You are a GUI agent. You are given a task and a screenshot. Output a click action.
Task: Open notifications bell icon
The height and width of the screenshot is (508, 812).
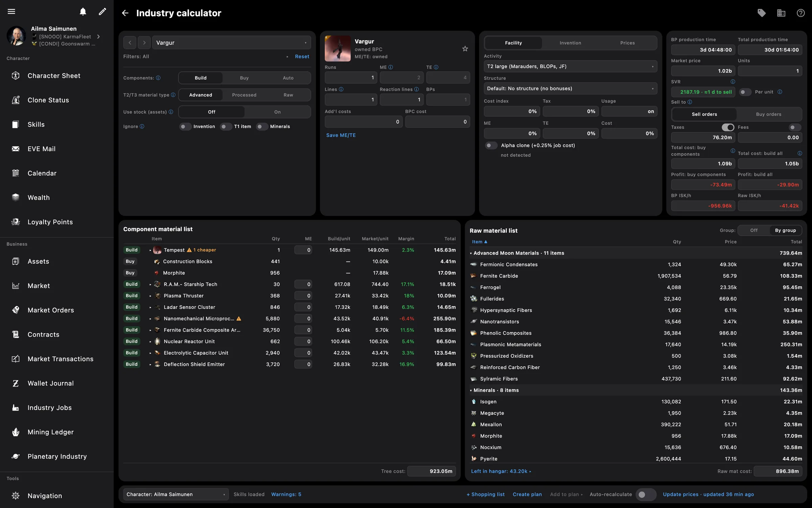83,12
